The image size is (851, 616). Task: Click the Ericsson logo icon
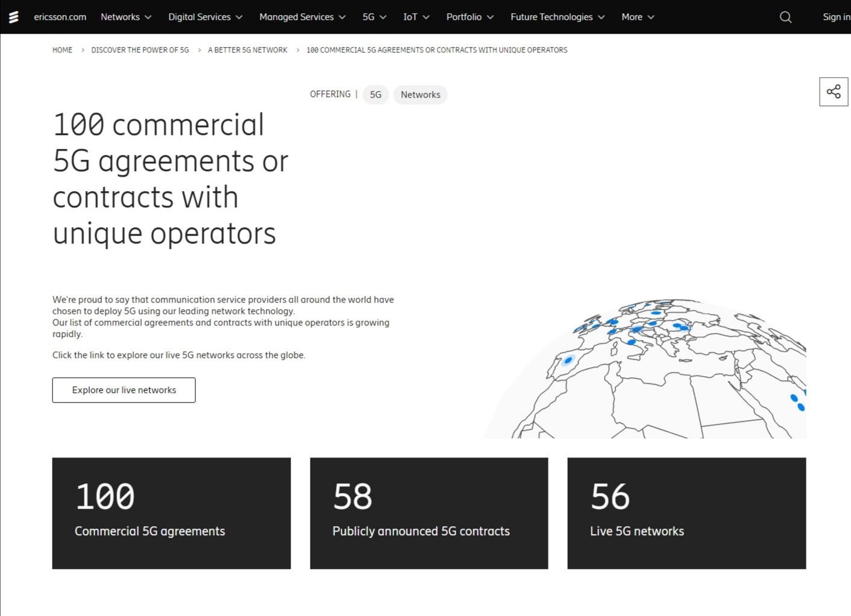pyautogui.click(x=13, y=17)
